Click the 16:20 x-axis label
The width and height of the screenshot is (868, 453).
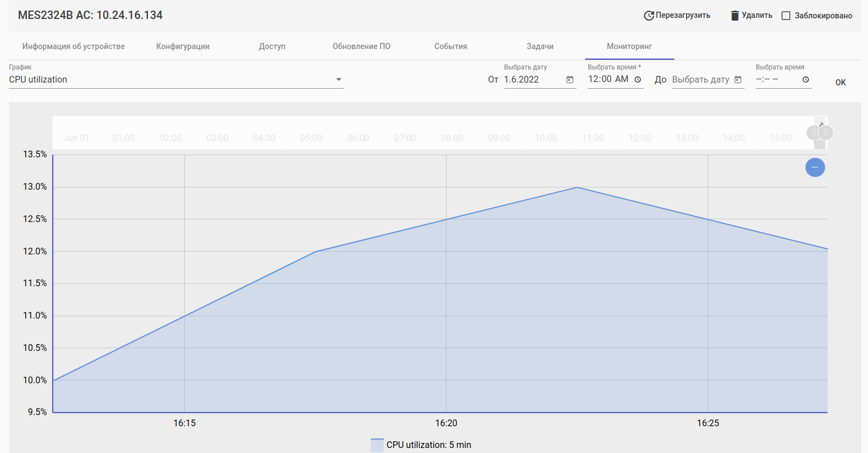point(446,423)
